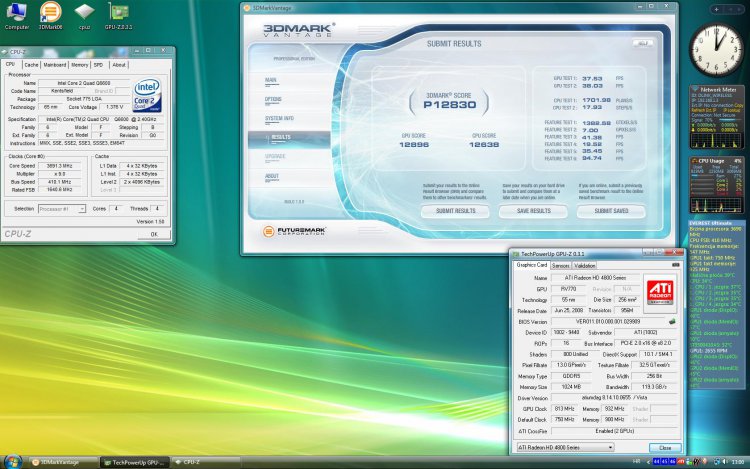Open System Info in 3DMark Vantage
Image resolution: width=750 pixels, height=469 pixels.
click(279, 119)
